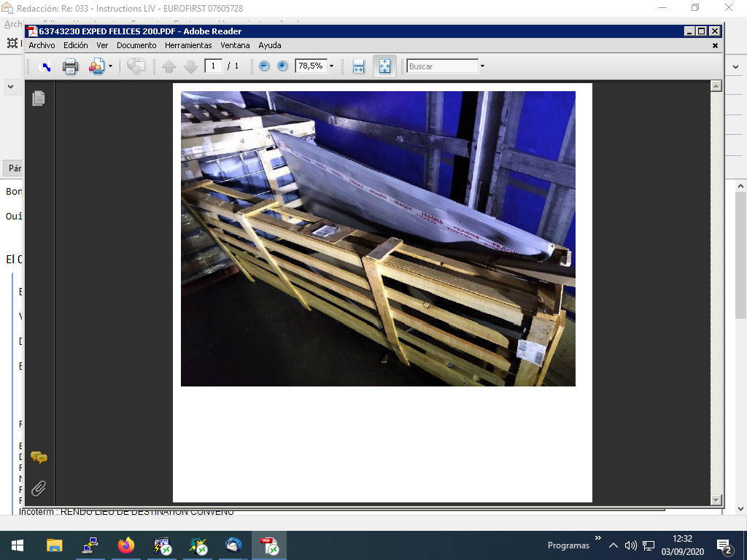Expand the zoom percentage dropdown
Viewport: 747px width, 560px height.
(x=331, y=66)
